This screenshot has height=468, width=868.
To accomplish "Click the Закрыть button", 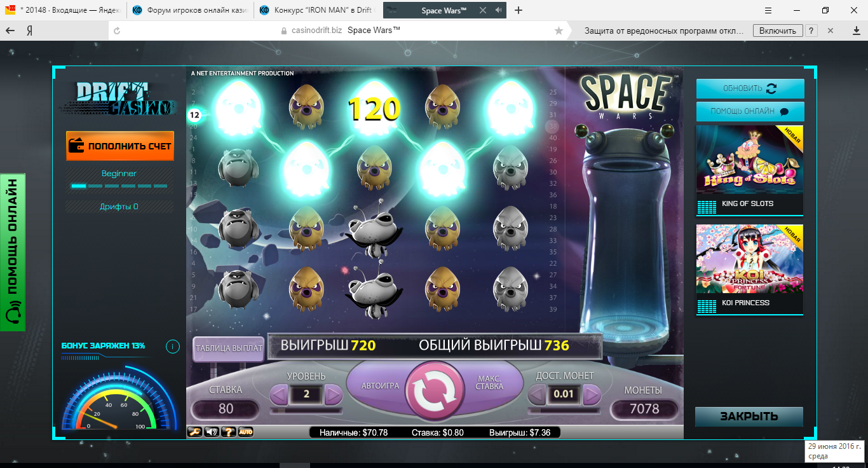I will [749, 416].
